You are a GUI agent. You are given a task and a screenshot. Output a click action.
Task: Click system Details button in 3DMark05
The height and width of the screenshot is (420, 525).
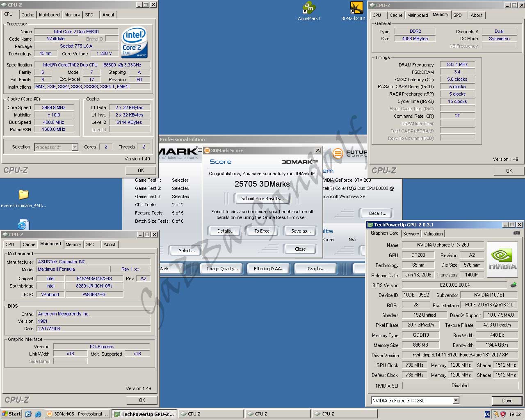(x=377, y=213)
